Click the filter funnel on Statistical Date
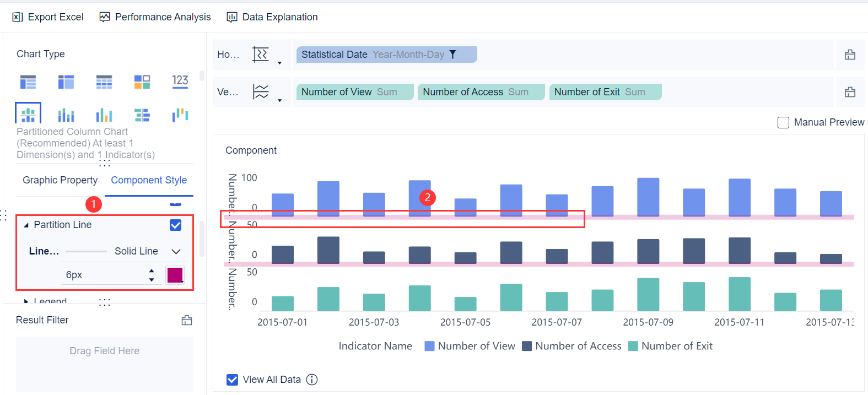The height and width of the screenshot is (395, 868). (x=453, y=55)
